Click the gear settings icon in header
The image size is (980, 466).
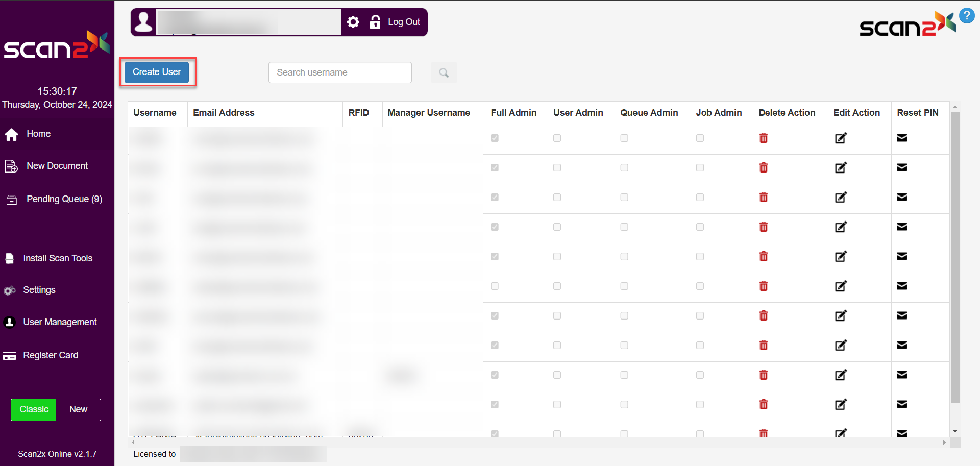(353, 22)
